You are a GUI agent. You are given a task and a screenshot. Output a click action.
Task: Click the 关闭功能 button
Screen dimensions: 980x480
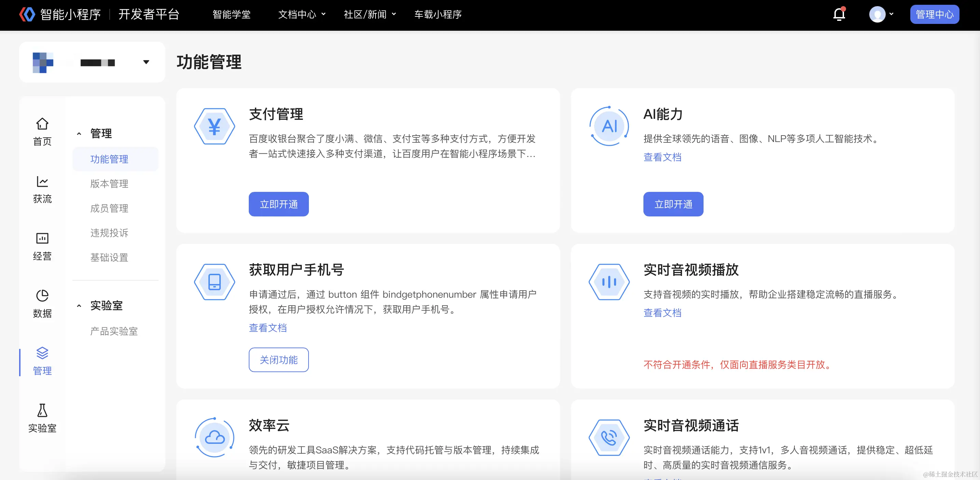point(278,359)
